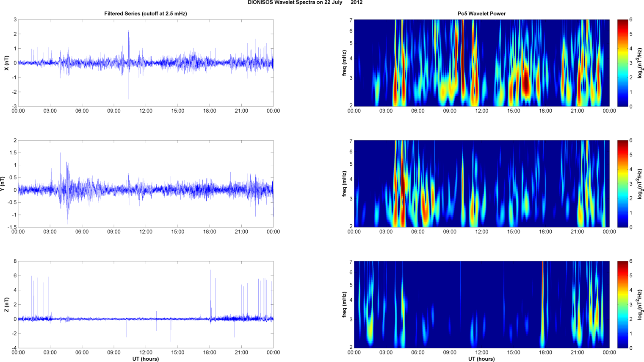Select 'UT (hours)' label under the Z series plot

tap(146, 359)
